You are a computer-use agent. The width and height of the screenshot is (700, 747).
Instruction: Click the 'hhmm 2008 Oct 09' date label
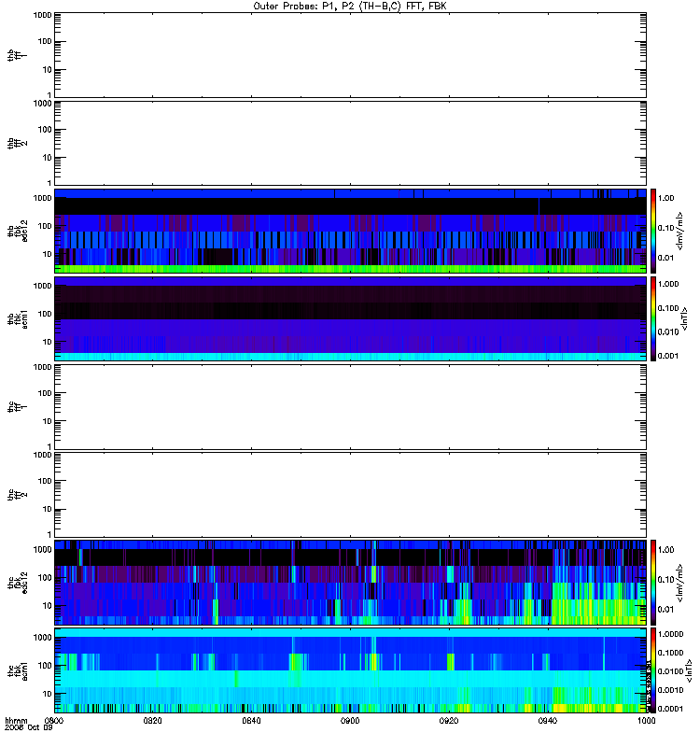click(28, 725)
